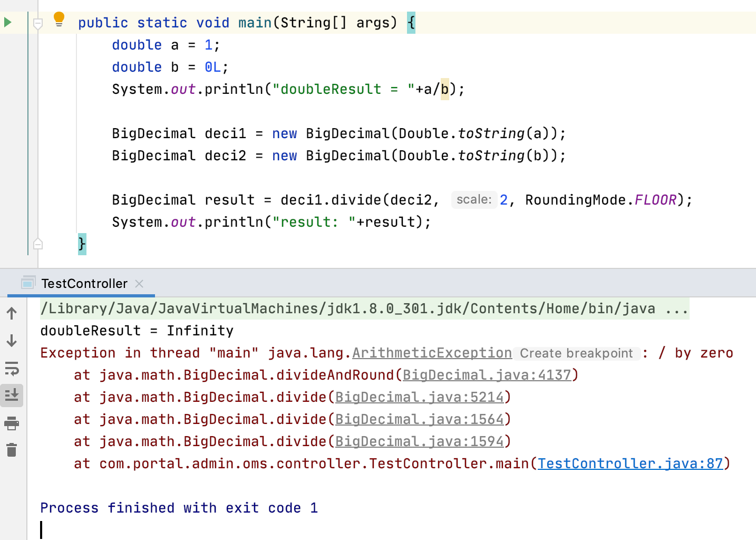The height and width of the screenshot is (540, 756).
Task: Toggle soft-wrap in console output
Action: coord(12,369)
